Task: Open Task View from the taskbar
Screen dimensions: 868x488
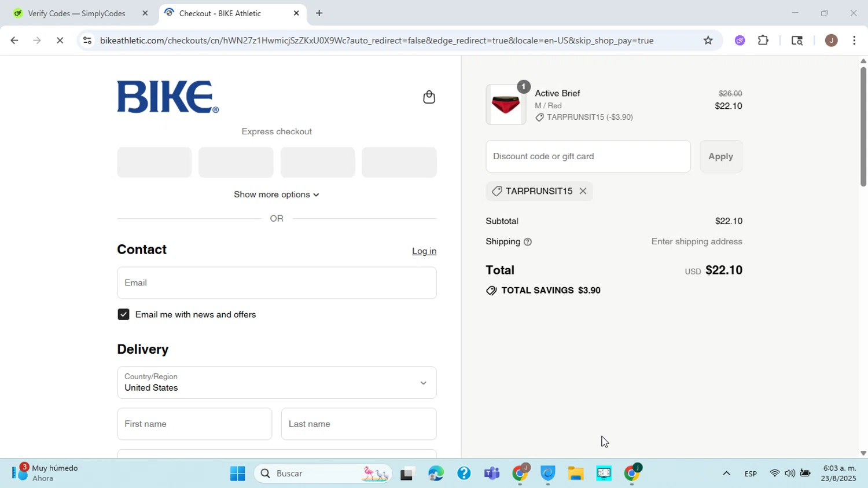Action: pyautogui.click(x=407, y=474)
